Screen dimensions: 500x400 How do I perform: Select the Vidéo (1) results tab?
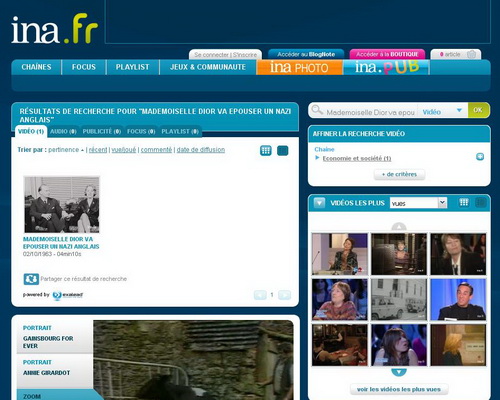31,131
